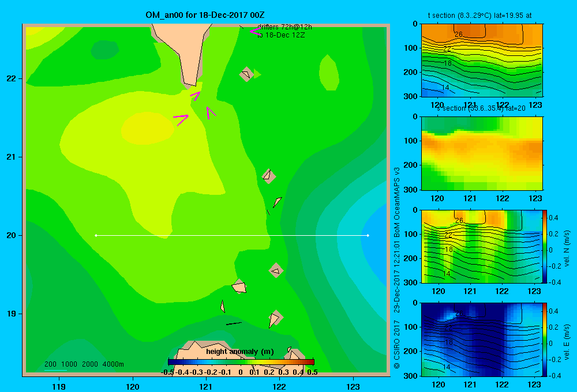Click latitude label 21 on main map
The image size is (577, 392).
pos(12,157)
